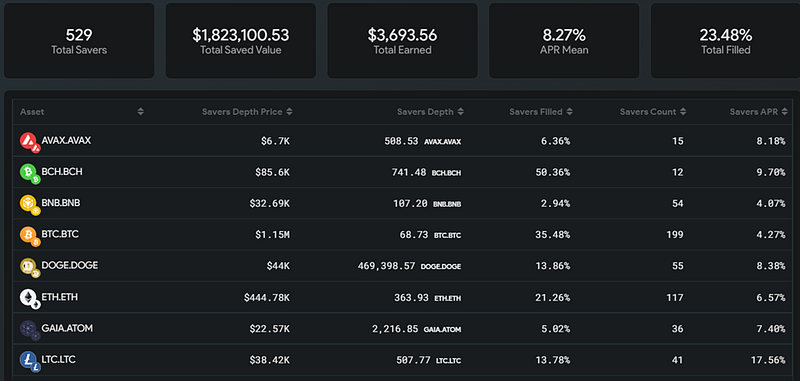Click the 107.20 savers depth value
Screen dimensions: 800x381
tap(410, 204)
